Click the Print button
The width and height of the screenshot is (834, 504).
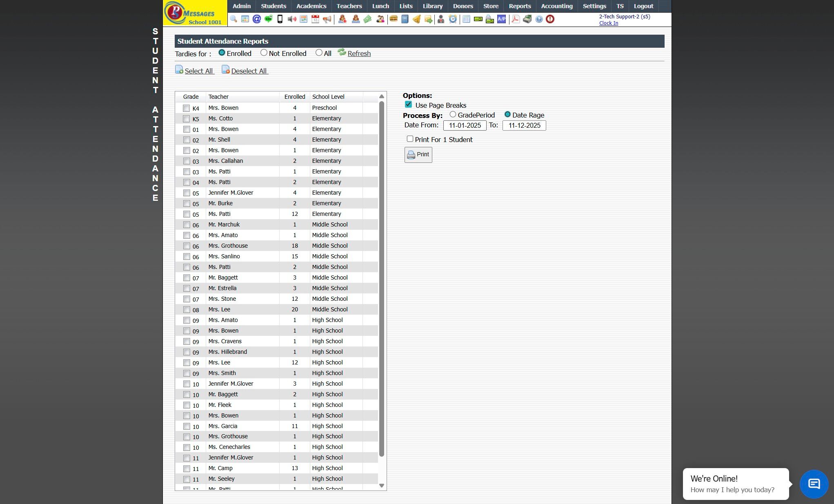click(418, 155)
